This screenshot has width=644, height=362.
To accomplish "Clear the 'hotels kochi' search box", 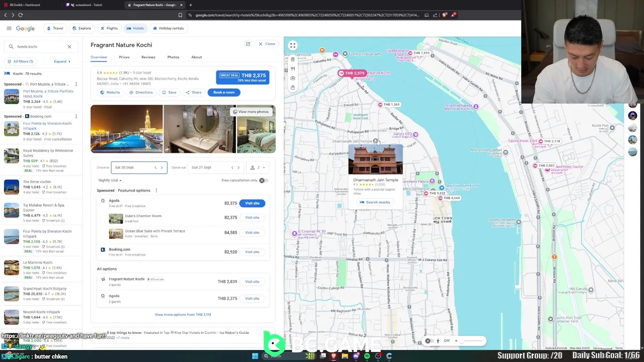I will (x=69, y=47).
